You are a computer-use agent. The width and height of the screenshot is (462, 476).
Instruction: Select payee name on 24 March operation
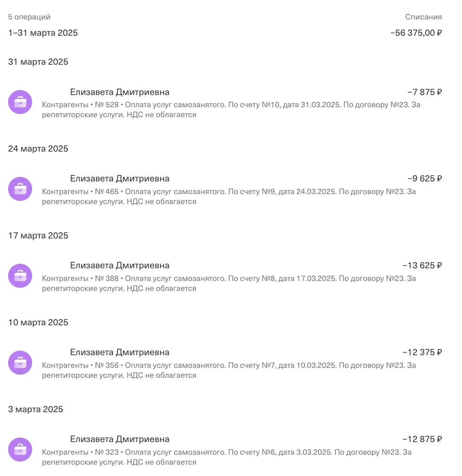pyautogui.click(x=119, y=178)
